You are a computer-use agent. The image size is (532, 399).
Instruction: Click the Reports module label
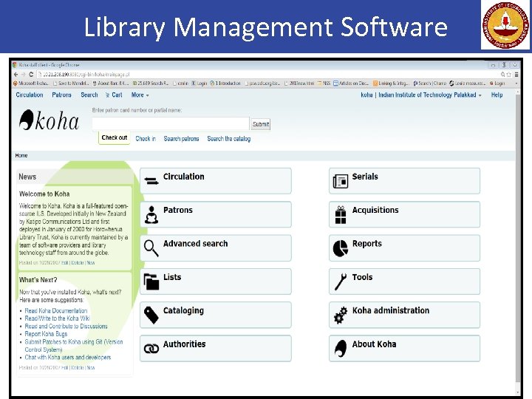point(366,244)
